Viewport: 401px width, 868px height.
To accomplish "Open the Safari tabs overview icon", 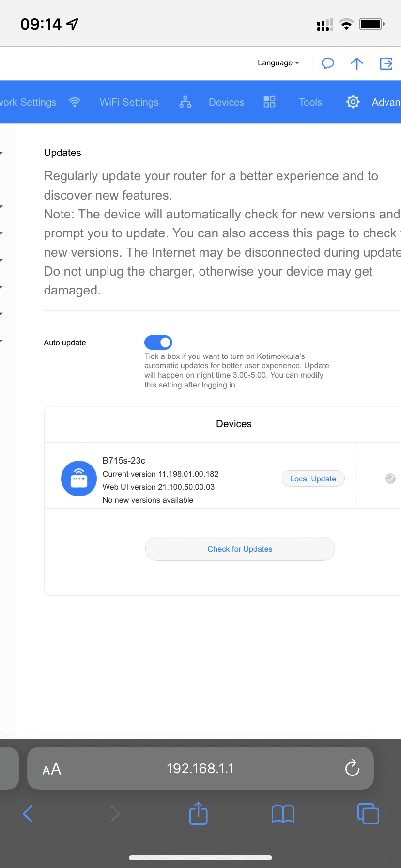I will coord(368,813).
